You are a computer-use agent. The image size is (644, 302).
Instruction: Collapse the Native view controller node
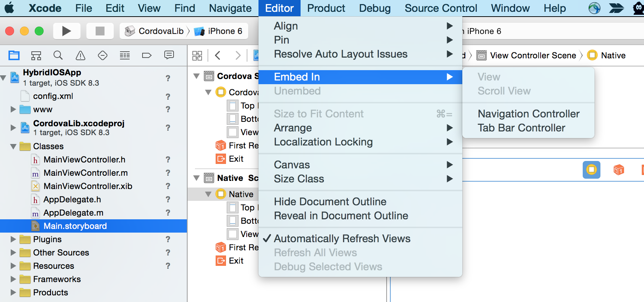click(x=208, y=194)
